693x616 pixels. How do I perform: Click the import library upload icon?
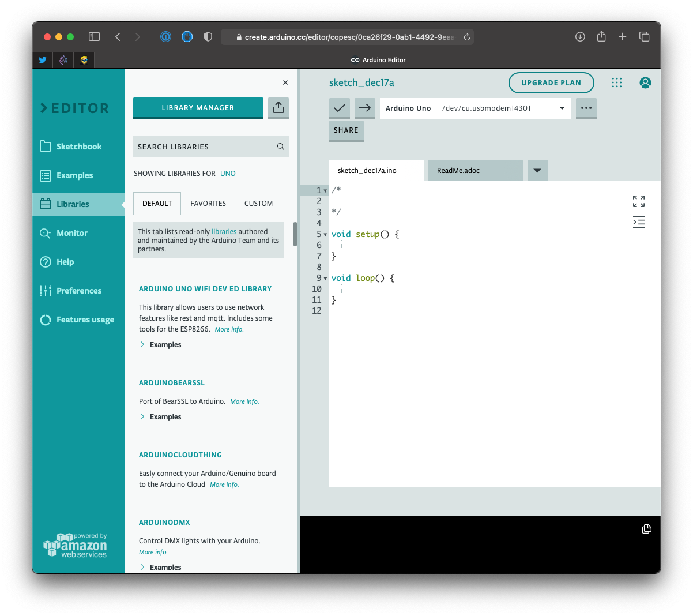click(x=278, y=108)
